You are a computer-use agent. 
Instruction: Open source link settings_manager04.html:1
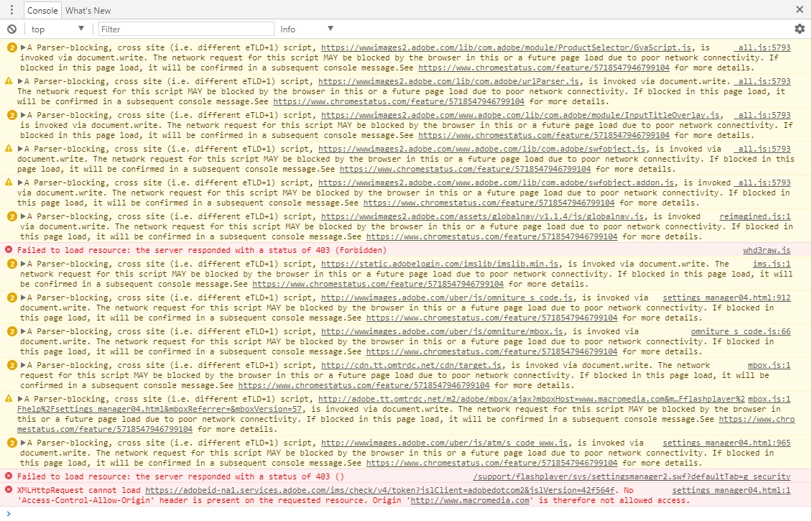point(732,490)
